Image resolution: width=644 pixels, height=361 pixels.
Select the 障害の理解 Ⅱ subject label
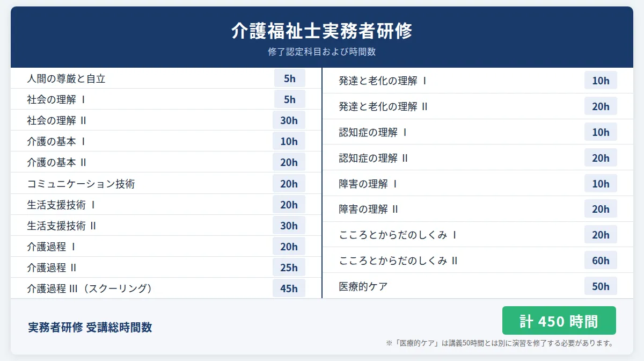[x=369, y=209]
